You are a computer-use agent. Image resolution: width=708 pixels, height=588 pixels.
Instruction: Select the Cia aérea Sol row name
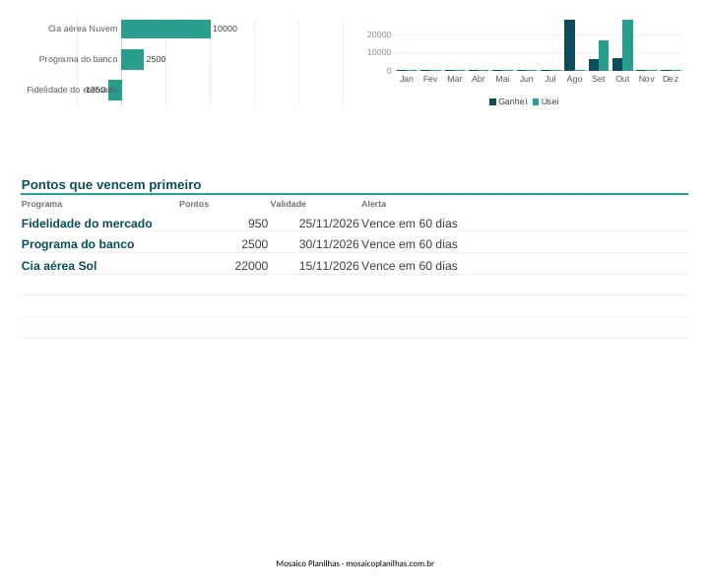[59, 266]
